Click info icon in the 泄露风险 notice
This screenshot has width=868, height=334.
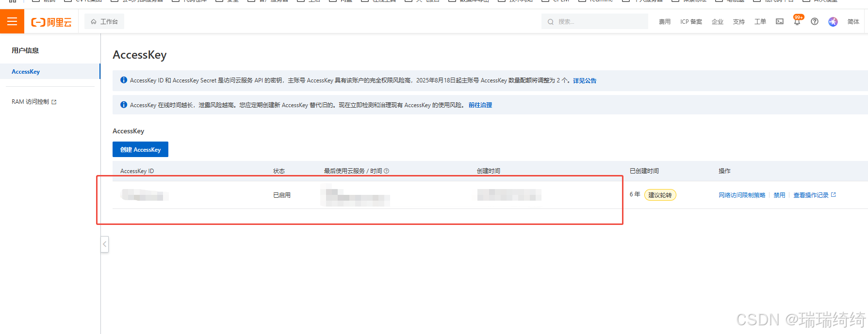(x=124, y=104)
